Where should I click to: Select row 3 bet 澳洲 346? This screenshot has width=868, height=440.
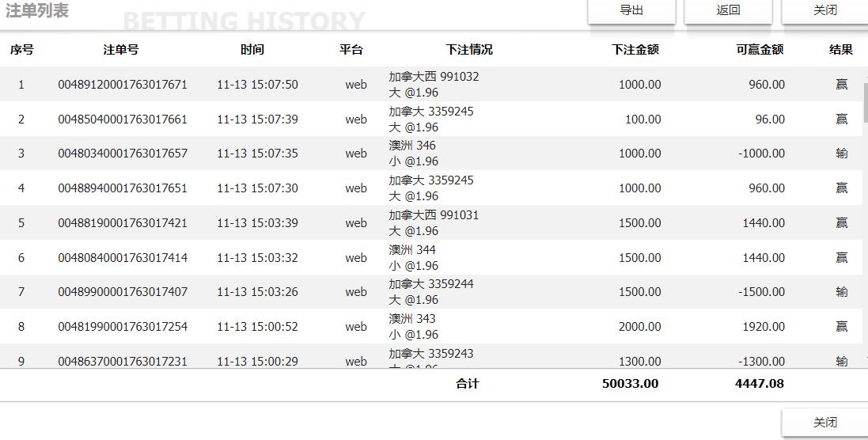pyautogui.click(x=412, y=146)
